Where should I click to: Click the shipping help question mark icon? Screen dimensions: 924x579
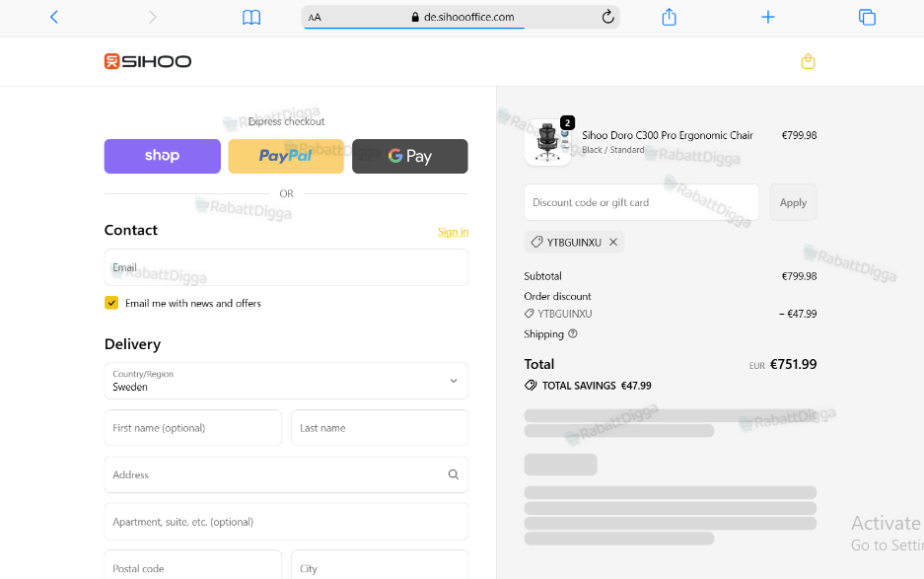[x=573, y=333]
